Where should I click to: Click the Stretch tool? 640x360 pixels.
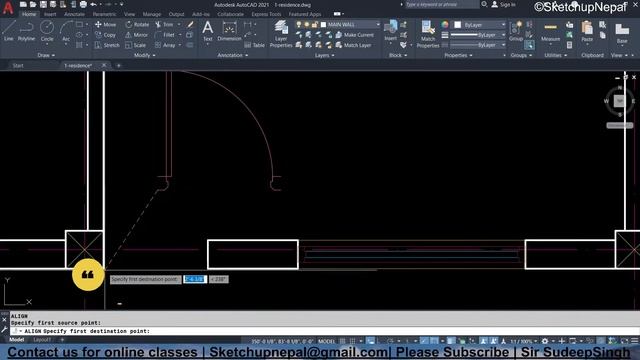point(107,45)
